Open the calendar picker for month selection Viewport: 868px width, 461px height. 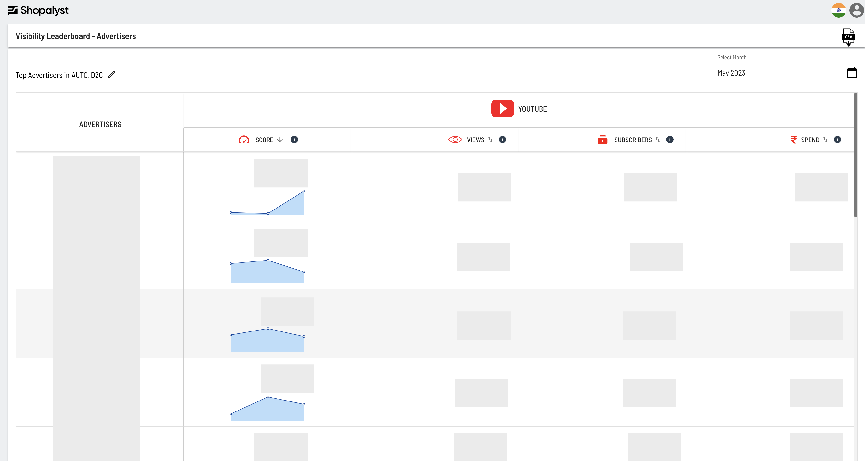(852, 72)
